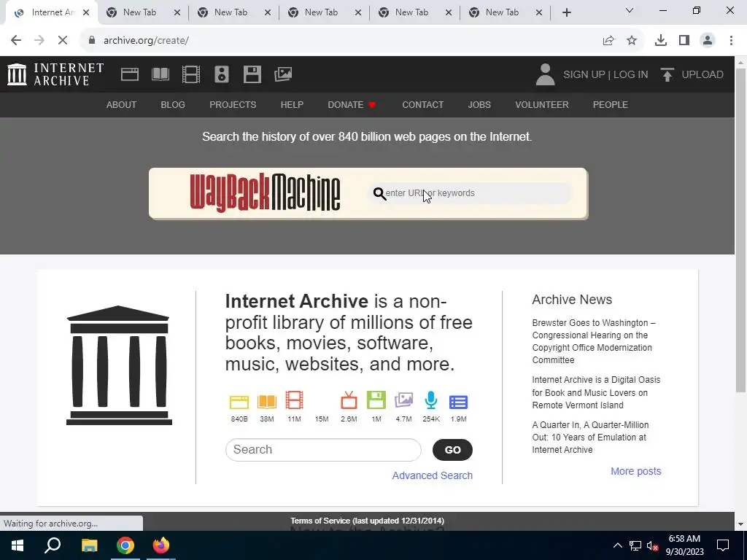Click the UPLOAD text link
This screenshot has height=560, width=747.
click(703, 75)
